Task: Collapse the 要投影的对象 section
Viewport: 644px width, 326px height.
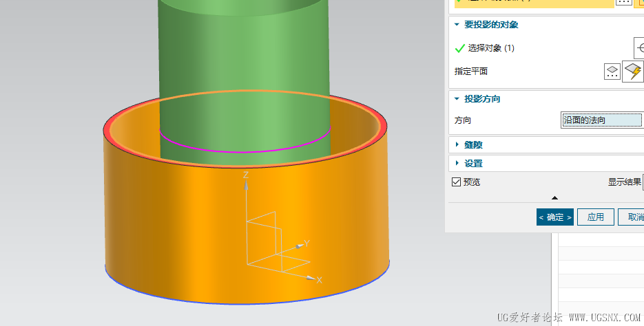Action: click(457, 25)
